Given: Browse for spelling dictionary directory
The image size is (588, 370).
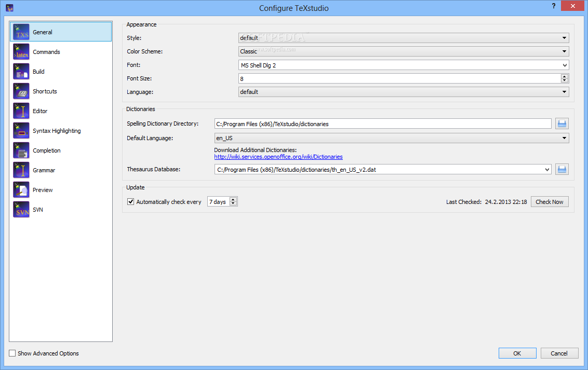Looking at the screenshot, I should click(x=562, y=124).
